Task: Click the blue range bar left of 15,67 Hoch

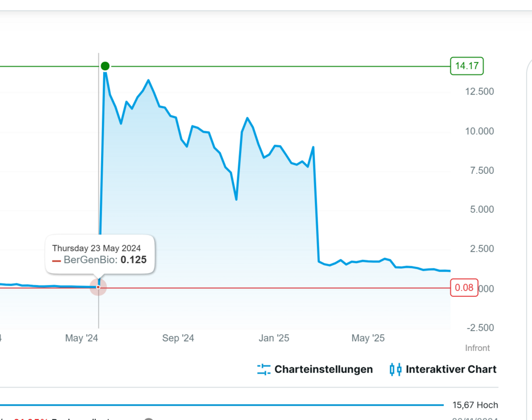Action: coord(223,405)
